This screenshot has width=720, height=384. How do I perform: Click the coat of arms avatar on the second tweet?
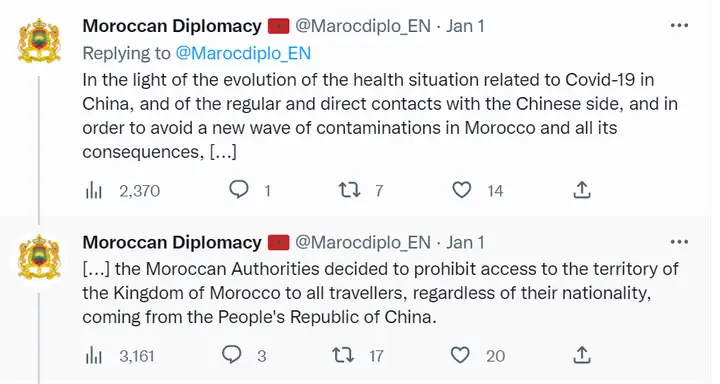click(39, 257)
